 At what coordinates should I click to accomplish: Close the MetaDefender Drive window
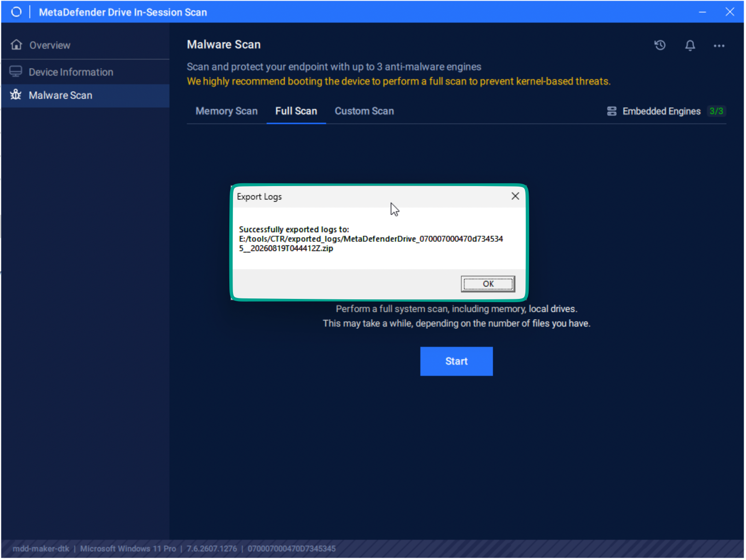point(730,12)
